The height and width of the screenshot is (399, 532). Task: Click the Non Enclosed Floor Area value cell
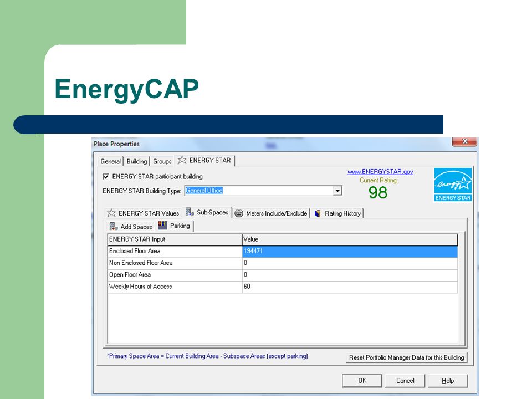(x=350, y=263)
